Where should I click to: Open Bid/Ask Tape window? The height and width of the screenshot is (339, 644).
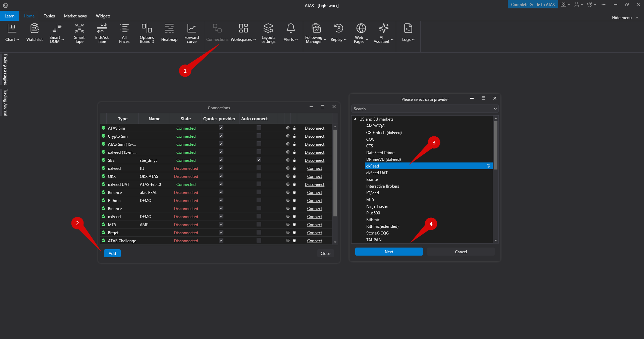[x=102, y=33]
